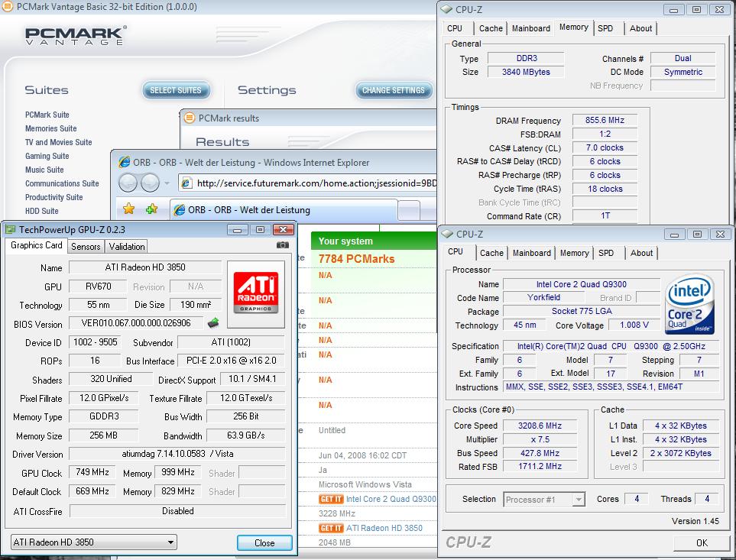This screenshot has width=736, height=560.
Task: Open the Mainboard tab in the bottom CPU-Z window
Action: point(531,253)
